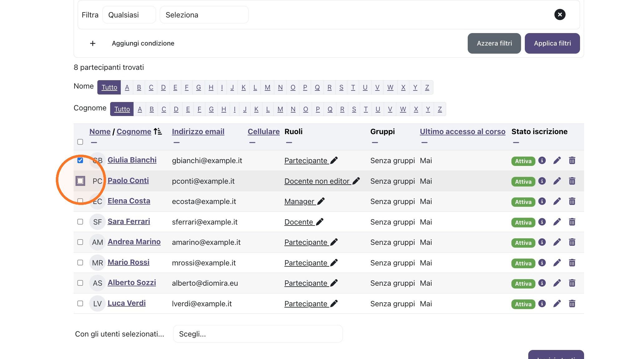
Task: Uncheck Giulia Bianchi's selection checkbox
Action: tap(80, 160)
